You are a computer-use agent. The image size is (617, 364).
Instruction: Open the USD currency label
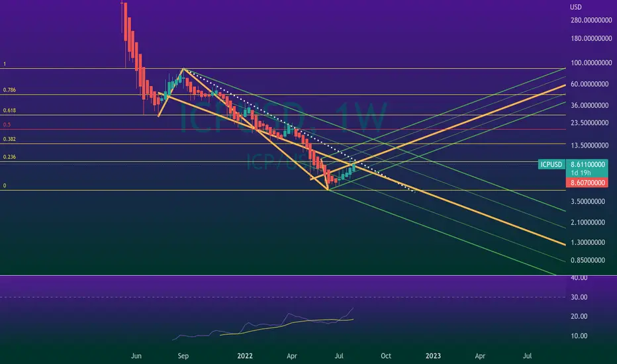(576, 7)
